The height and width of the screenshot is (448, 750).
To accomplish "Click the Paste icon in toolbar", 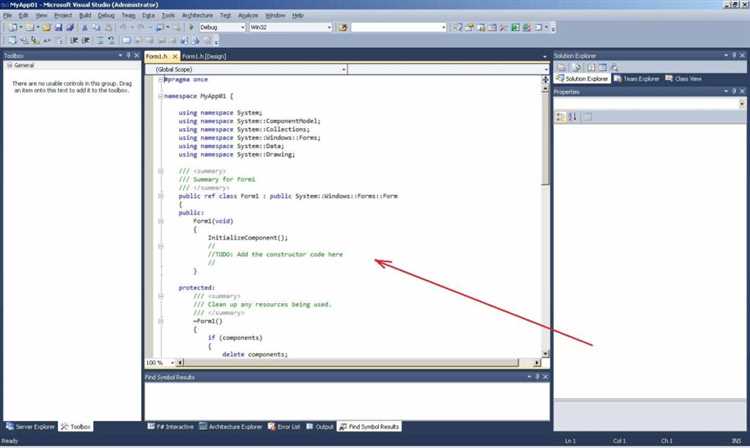I will (x=108, y=27).
